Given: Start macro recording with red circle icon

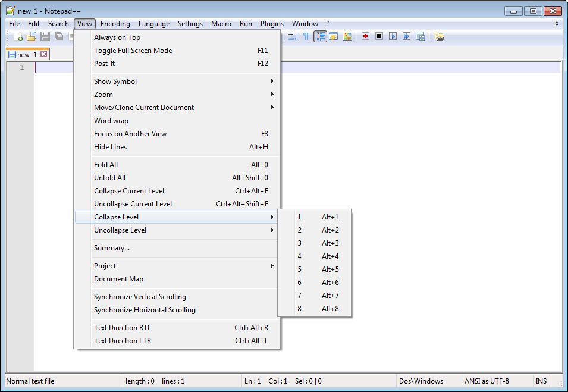Looking at the screenshot, I should coord(365,36).
